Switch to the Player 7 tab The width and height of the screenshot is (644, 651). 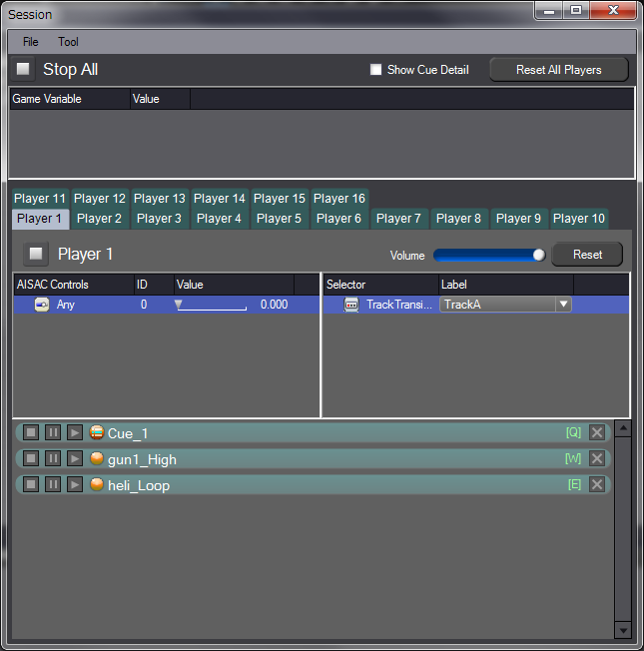(398, 219)
